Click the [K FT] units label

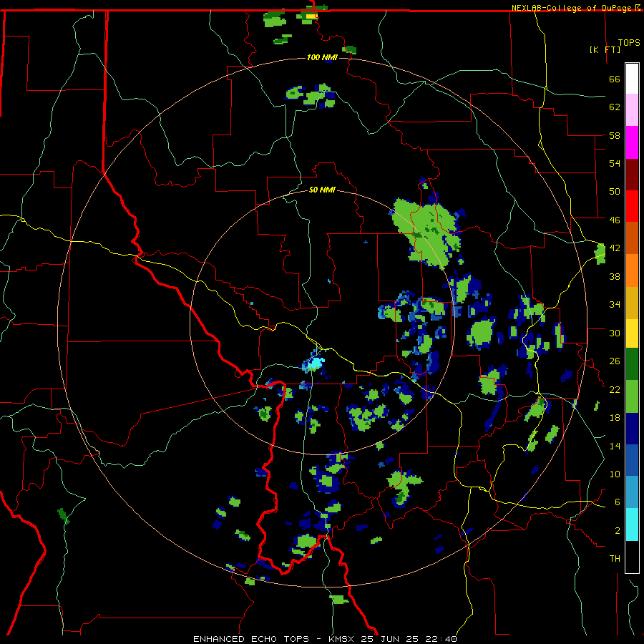click(605, 49)
